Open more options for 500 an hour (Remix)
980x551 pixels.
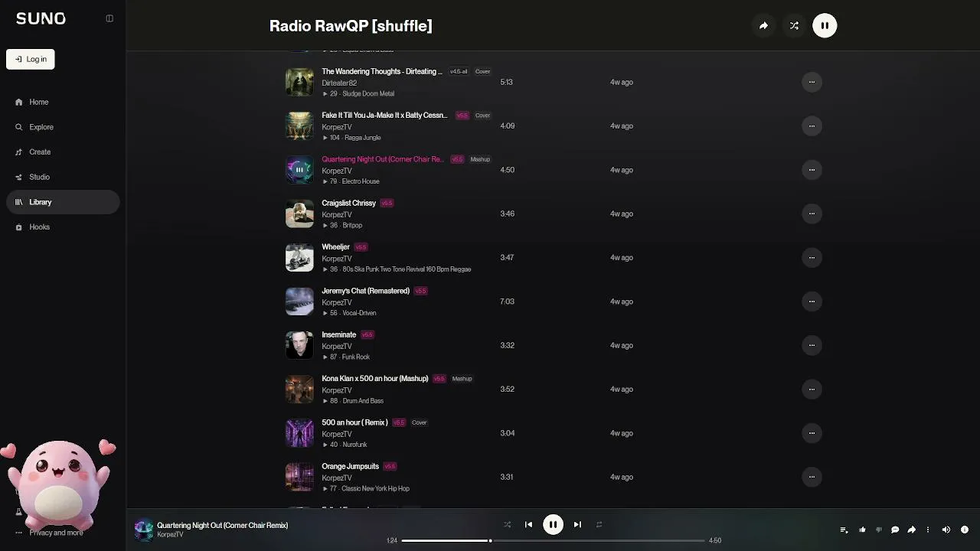tap(812, 433)
